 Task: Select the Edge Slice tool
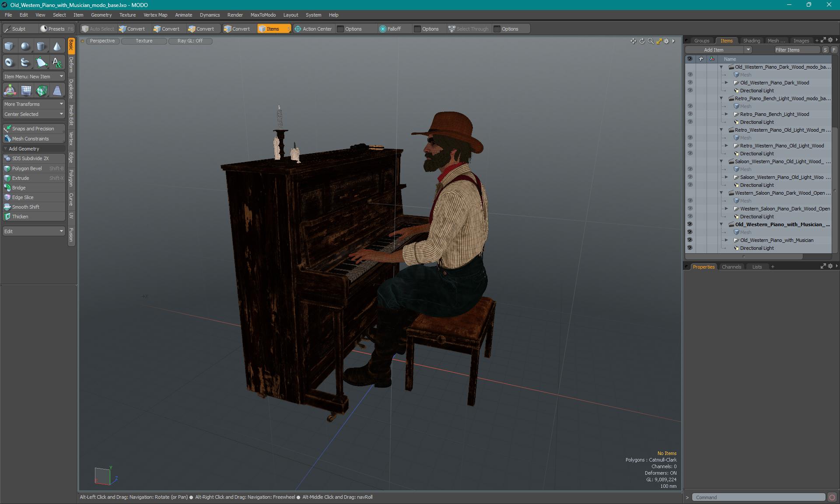click(34, 197)
